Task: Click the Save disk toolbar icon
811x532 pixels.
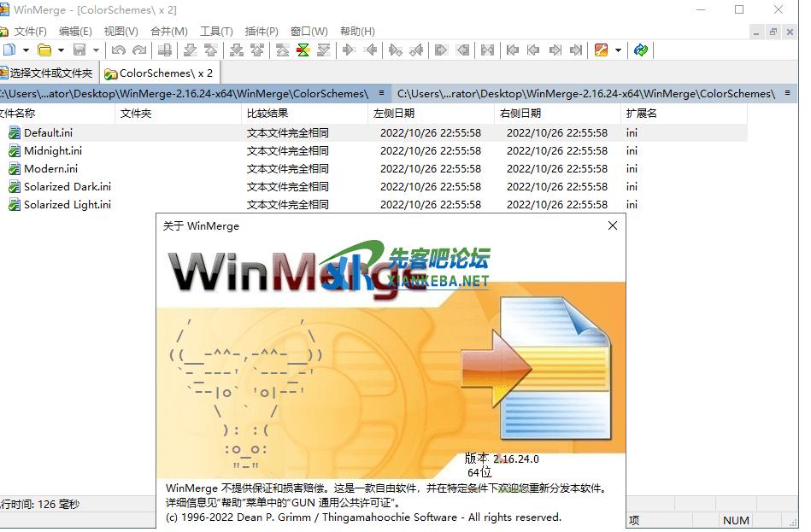Action: [x=79, y=50]
